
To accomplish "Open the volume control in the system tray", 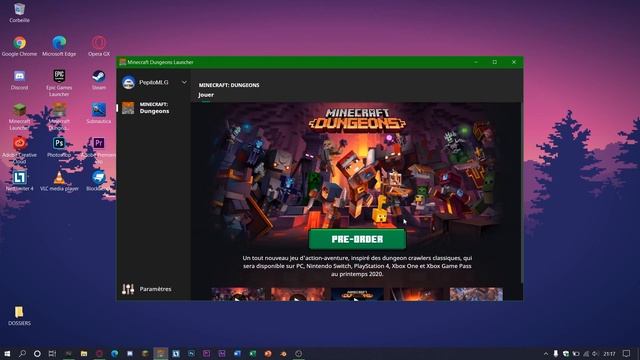I will click(595, 353).
